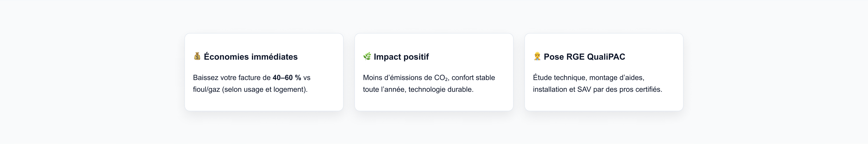This screenshot has width=868, height=144.
Task: Click the "fioul/gaz" word
Action: [206, 89]
